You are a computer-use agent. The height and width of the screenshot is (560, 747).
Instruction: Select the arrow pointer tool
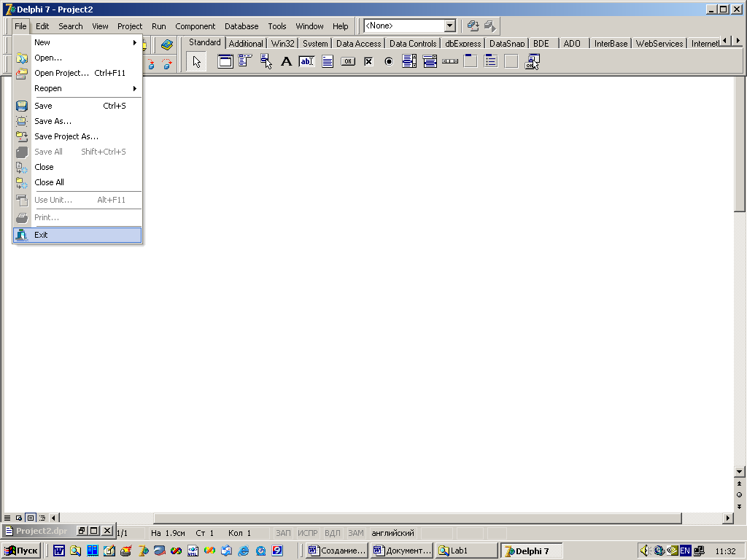[x=196, y=61]
